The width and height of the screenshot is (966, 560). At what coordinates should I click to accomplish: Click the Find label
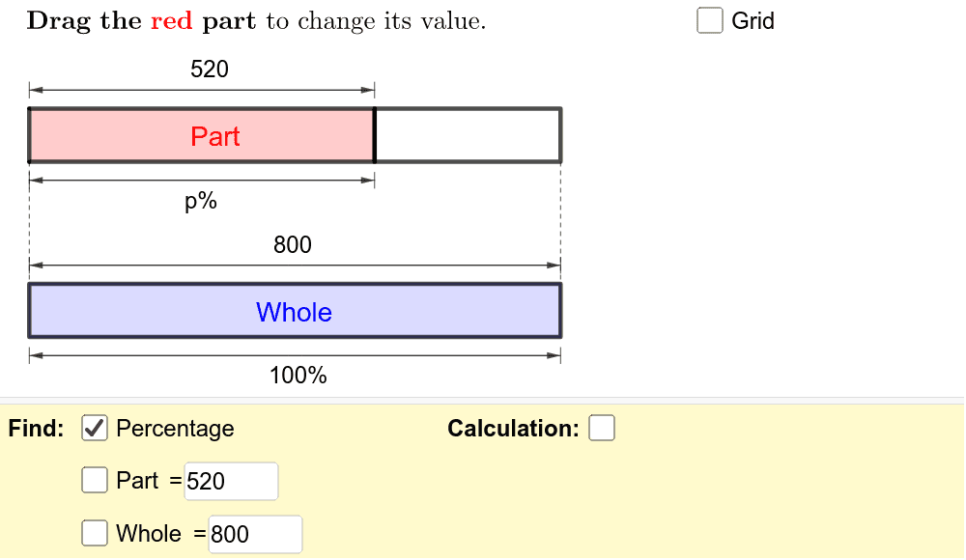(x=36, y=428)
